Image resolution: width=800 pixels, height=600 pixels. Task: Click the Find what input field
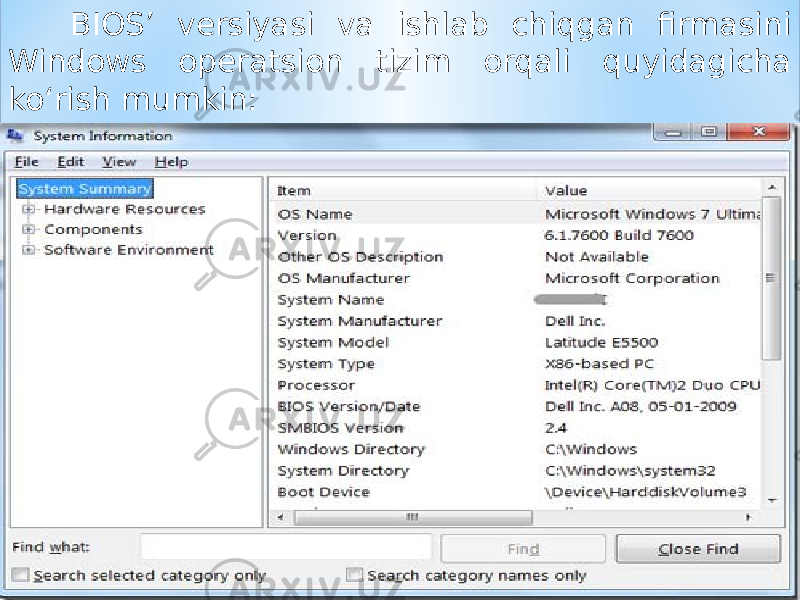[286, 547]
